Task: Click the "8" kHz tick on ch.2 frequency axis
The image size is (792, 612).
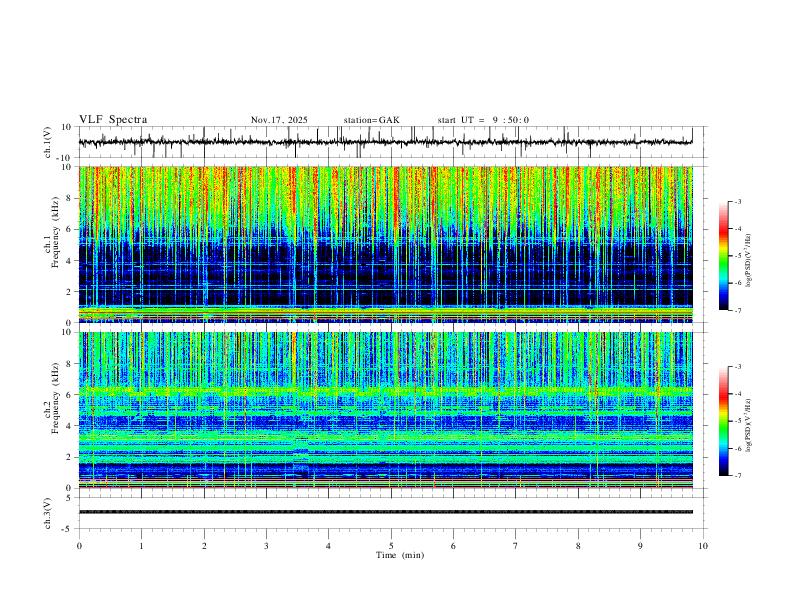Action: (x=70, y=364)
